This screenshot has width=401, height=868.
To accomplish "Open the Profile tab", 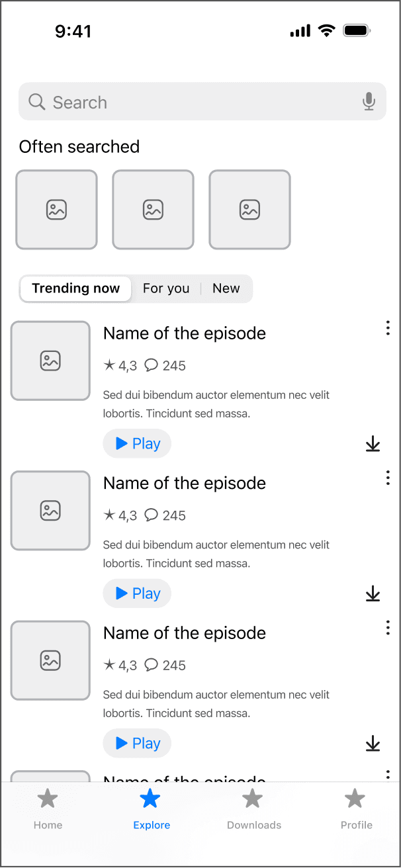I will (356, 808).
